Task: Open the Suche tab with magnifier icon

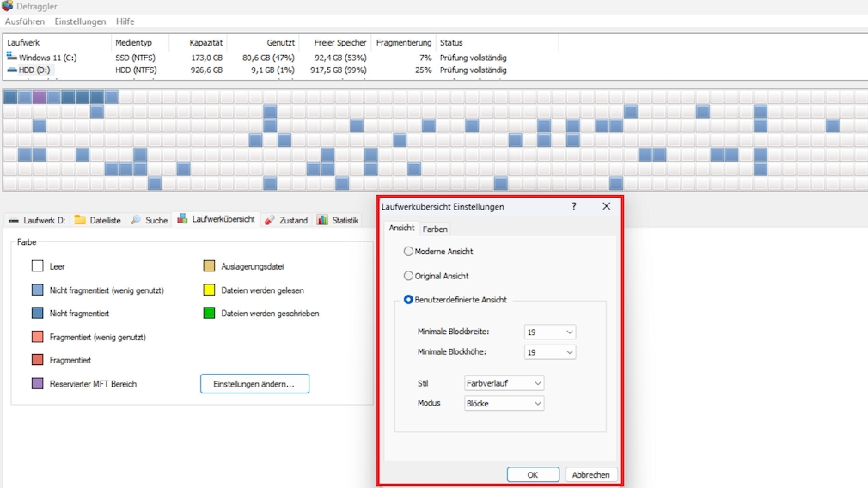Action: click(149, 221)
